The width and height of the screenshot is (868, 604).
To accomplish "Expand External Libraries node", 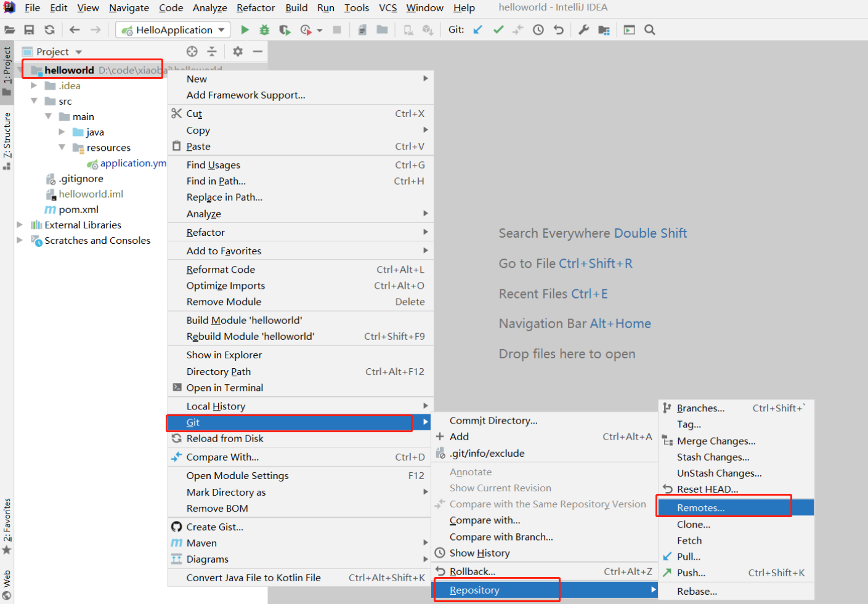I will 20,225.
